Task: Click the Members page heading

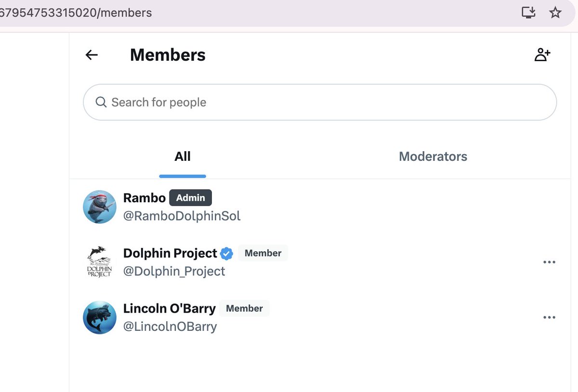Action: coord(168,55)
